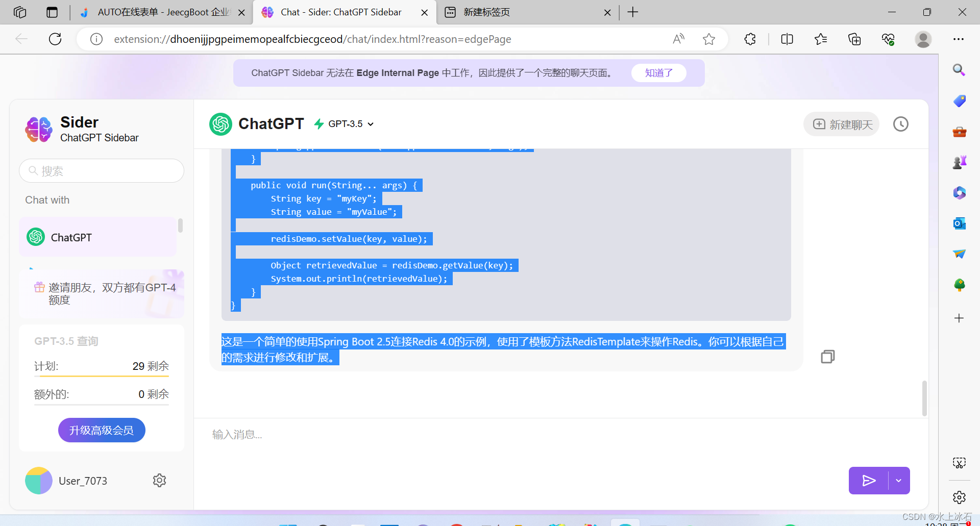
Task: Refresh the current page
Action: coord(55,39)
